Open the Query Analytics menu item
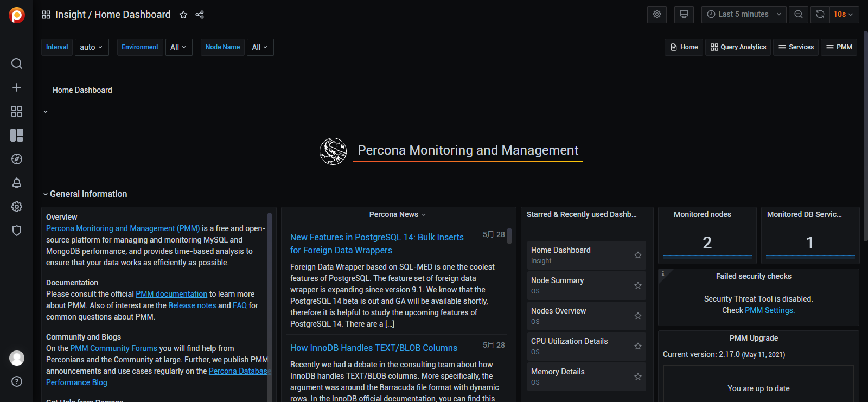868x402 pixels. pos(738,47)
